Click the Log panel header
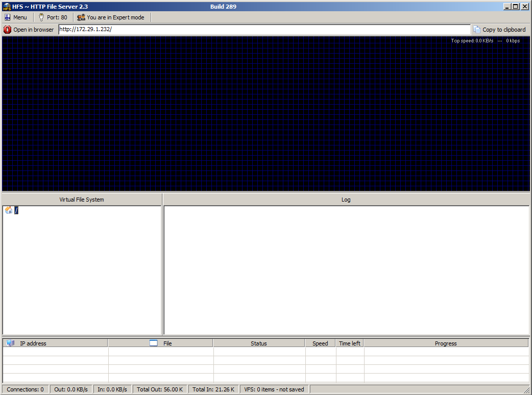This screenshot has height=395, width=532. click(346, 200)
